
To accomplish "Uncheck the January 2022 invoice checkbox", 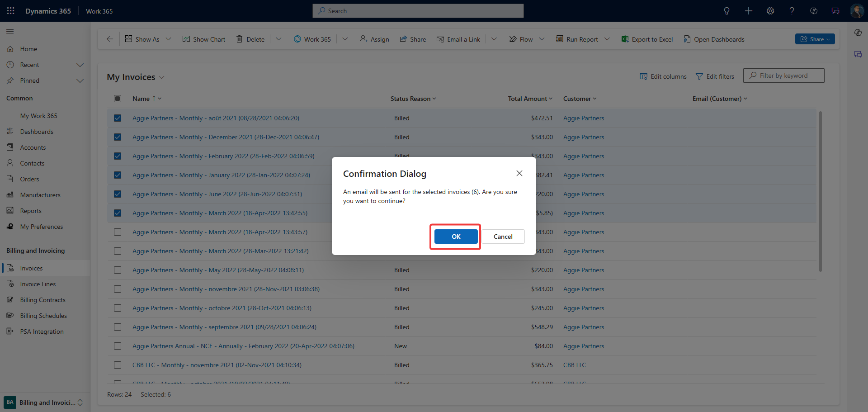I will (x=118, y=175).
